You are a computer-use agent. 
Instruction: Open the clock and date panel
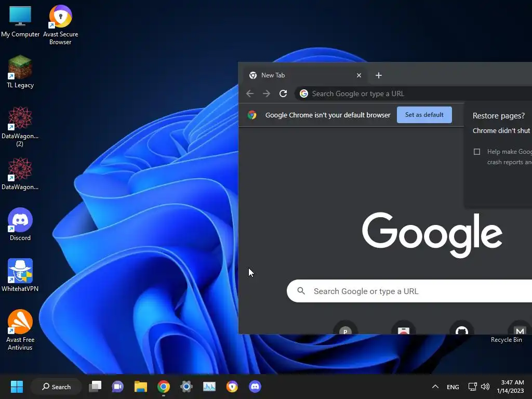point(511,387)
